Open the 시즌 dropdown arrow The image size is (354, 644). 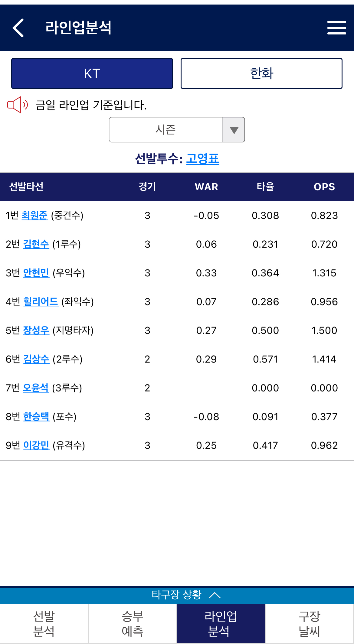[x=234, y=130]
